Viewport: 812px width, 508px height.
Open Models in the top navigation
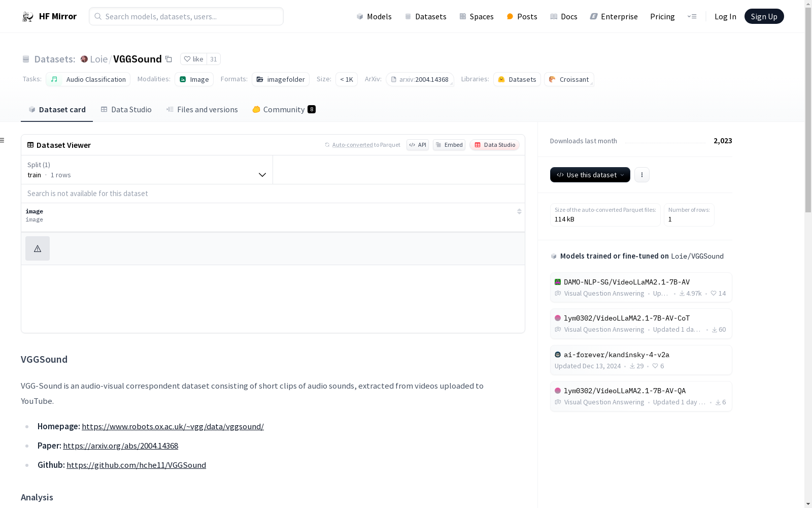(374, 16)
